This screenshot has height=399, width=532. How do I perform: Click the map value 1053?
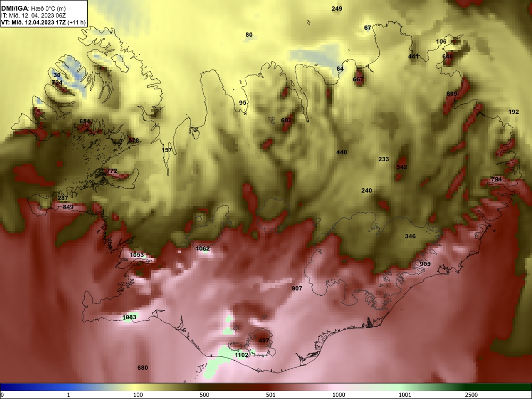pos(137,255)
